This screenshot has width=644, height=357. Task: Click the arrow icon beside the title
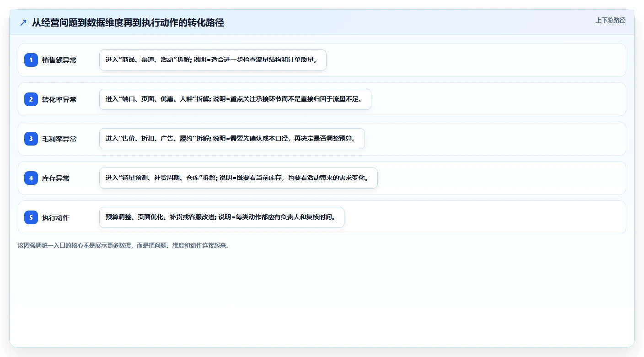click(x=23, y=23)
